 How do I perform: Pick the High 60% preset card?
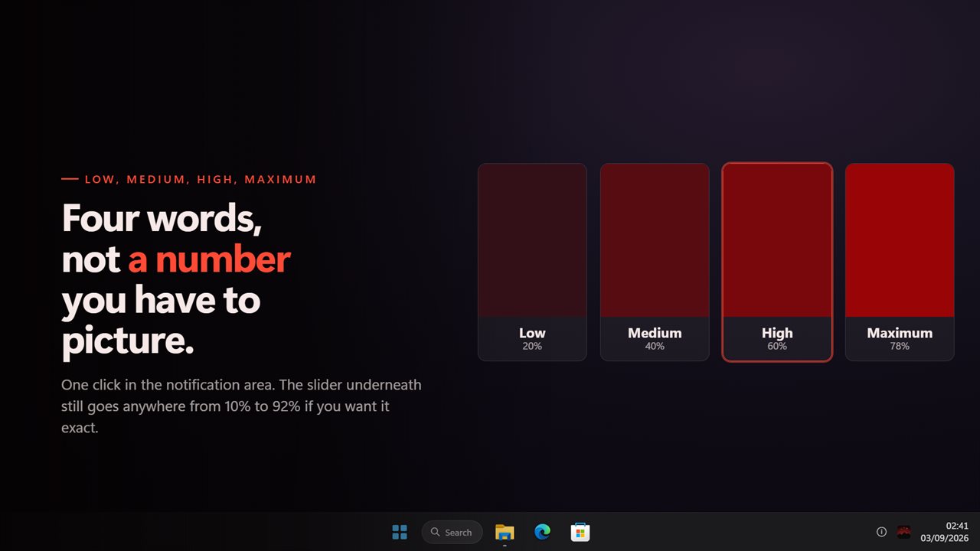777,262
